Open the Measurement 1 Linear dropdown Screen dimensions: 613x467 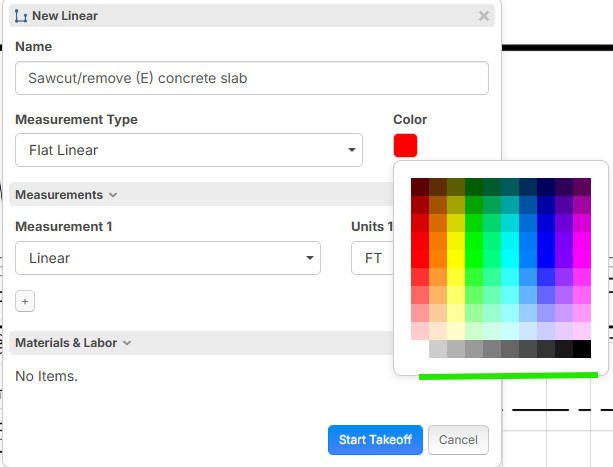[168, 258]
